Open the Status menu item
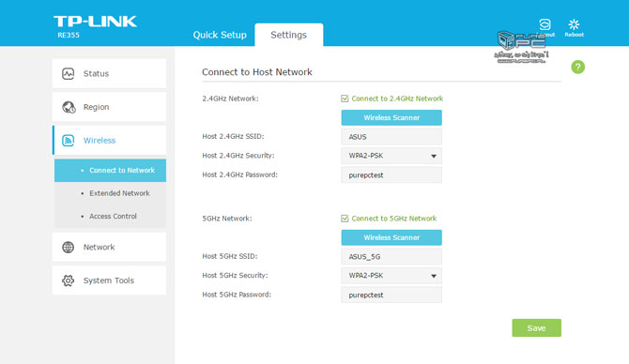 [x=109, y=73]
